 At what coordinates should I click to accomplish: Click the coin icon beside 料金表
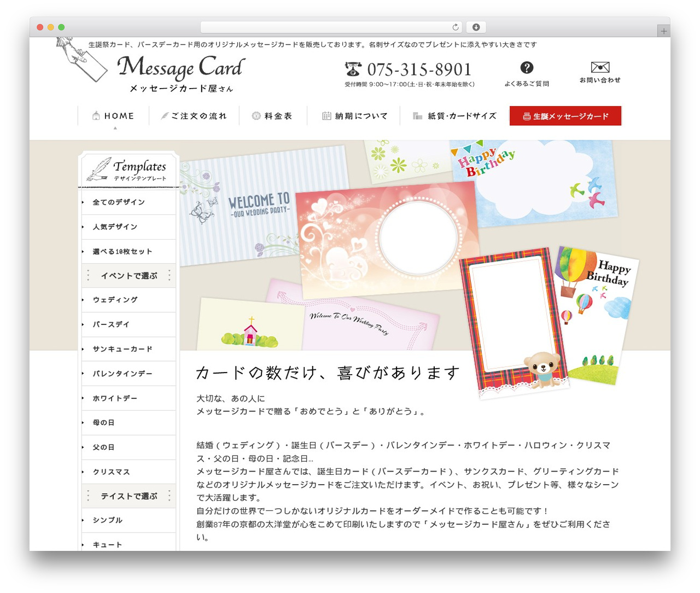click(256, 116)
